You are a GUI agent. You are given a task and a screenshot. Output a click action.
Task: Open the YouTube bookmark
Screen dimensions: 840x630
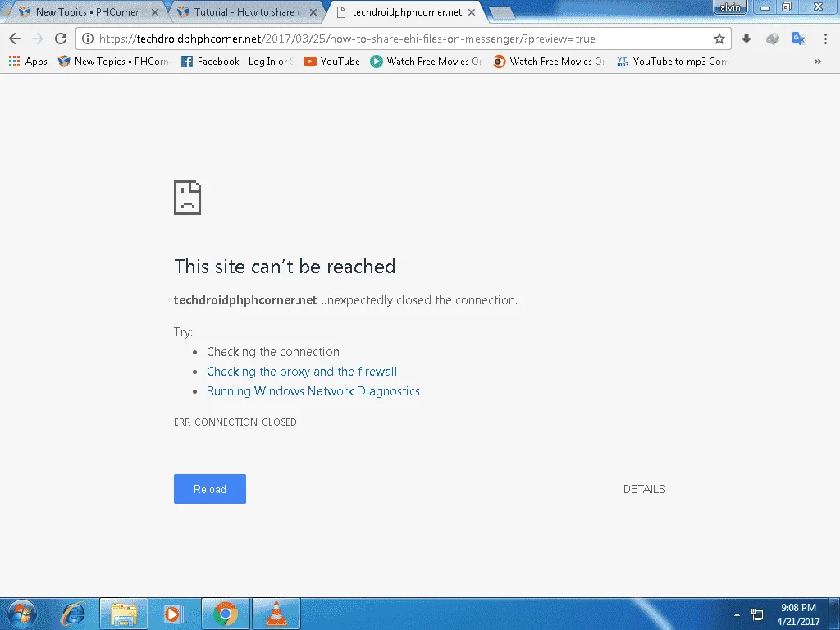coord(331,62)
